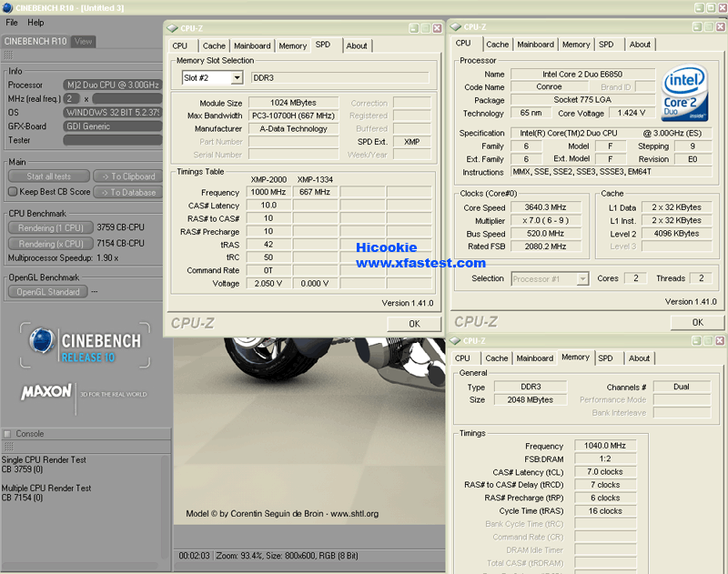
Task: Start the OpenGL Standard benchmark
Action: pyautogui.click(x=48, y=292)
